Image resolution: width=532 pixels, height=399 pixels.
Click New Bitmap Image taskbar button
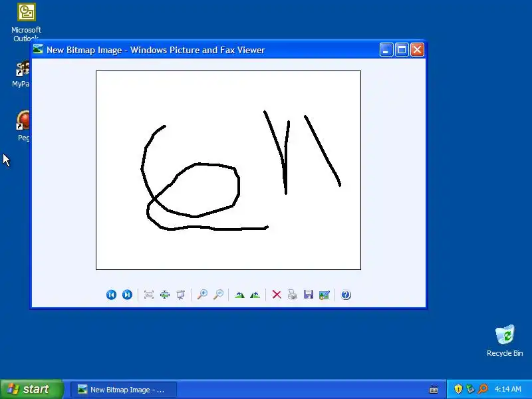(123, 390)
